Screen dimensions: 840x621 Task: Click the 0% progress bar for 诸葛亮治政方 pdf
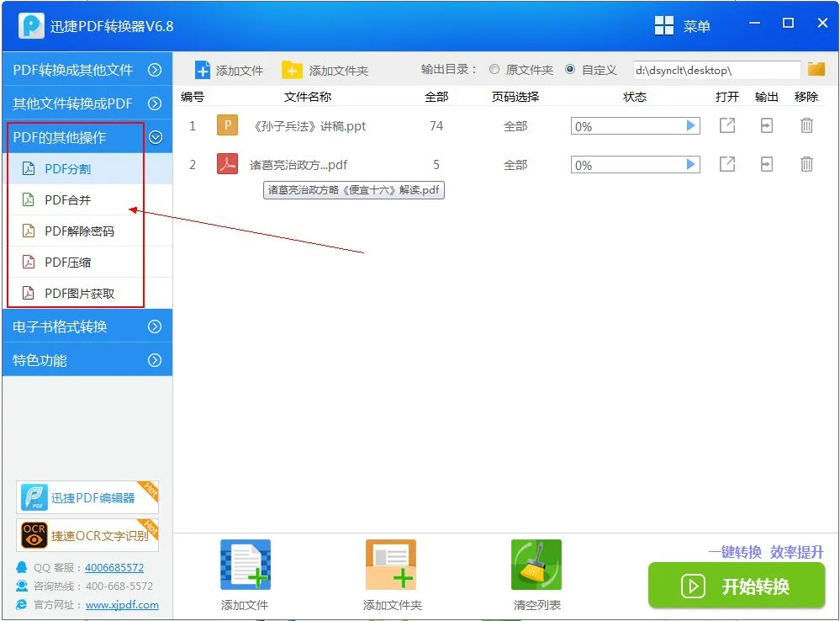tap(636, 164)
